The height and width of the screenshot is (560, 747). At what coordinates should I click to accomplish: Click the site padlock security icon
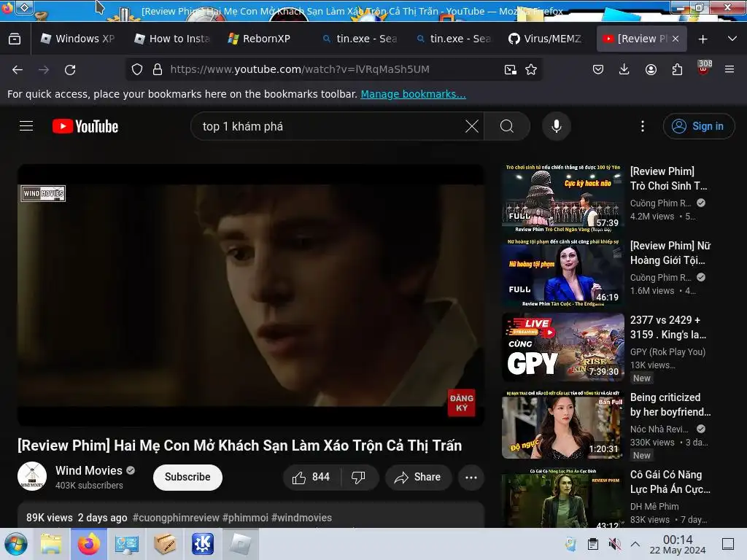coord(158,69)
